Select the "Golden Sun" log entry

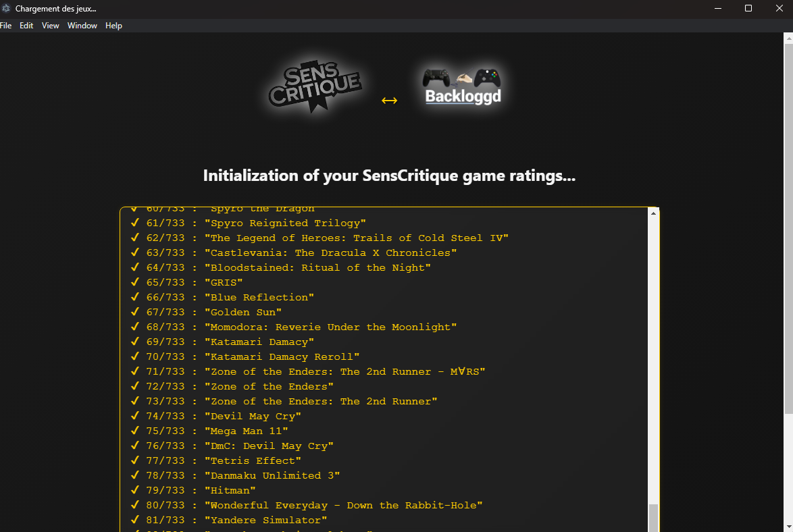point(206,312)
